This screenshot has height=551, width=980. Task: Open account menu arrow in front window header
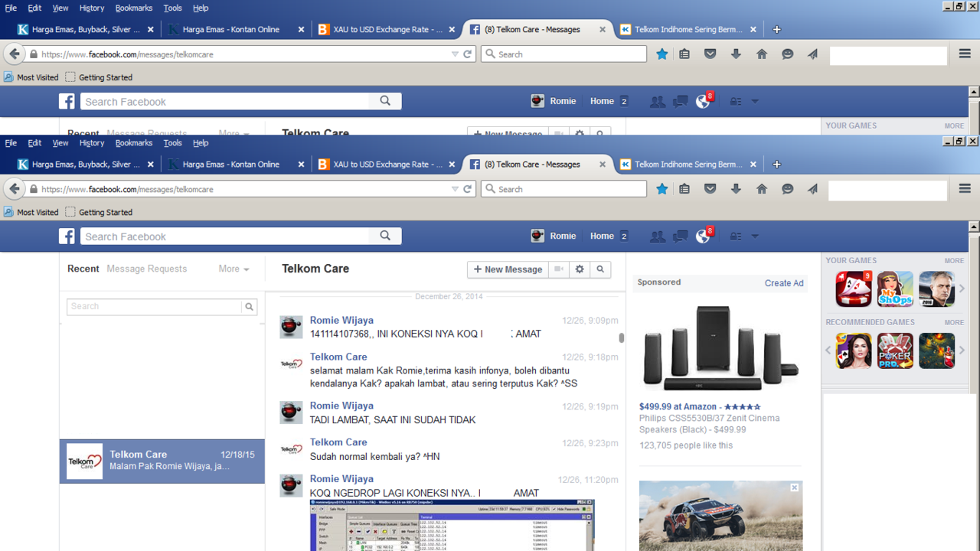[755, 236]
